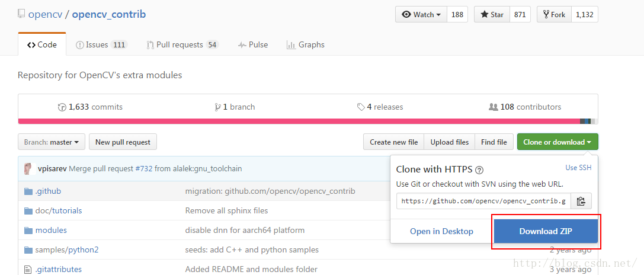Star the opencv_contrib repository
644x275 pixels.
pos(492,14)
